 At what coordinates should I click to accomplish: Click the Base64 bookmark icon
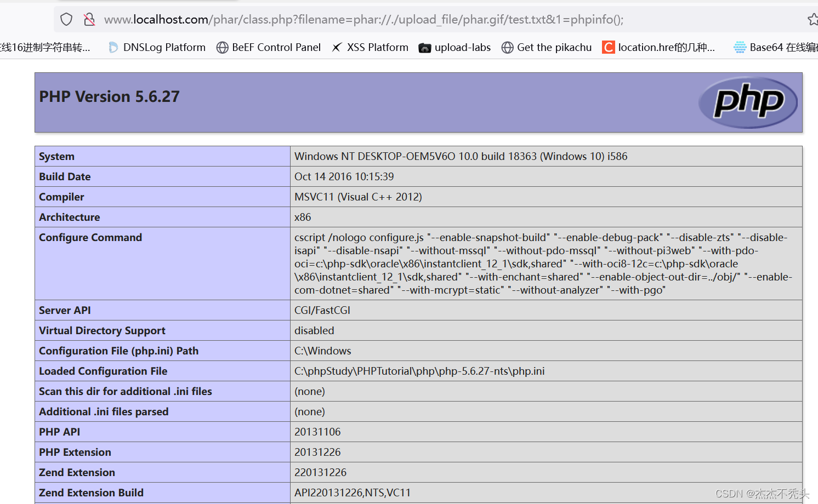pos(740,48)
